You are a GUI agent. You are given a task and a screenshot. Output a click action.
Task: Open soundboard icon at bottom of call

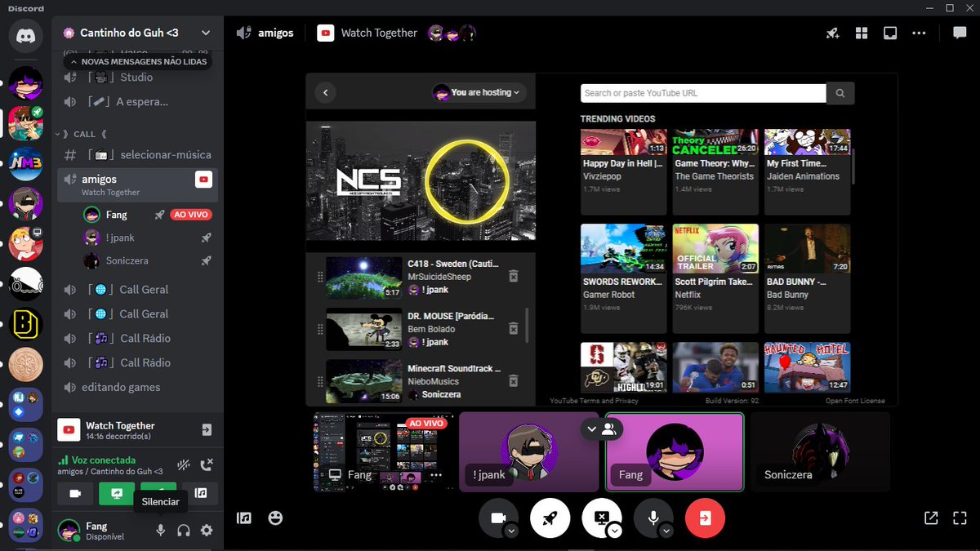pos(243,518)
